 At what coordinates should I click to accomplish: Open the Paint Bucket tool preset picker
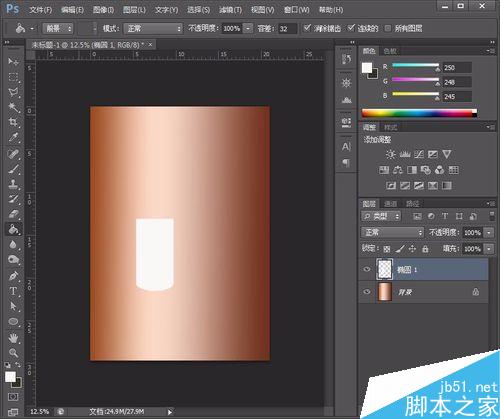(24, 29)
